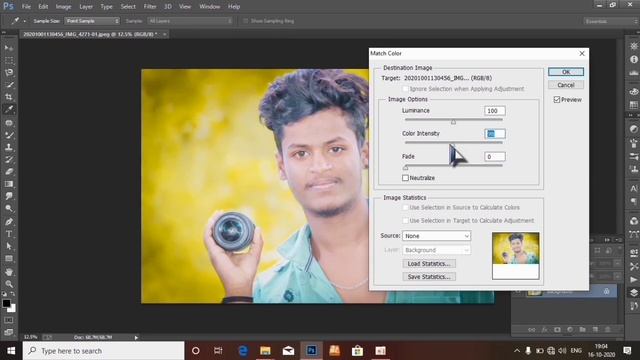Screen dimensions: 640x360
Task: Select the Magic Wand tool
Action: 9,85
